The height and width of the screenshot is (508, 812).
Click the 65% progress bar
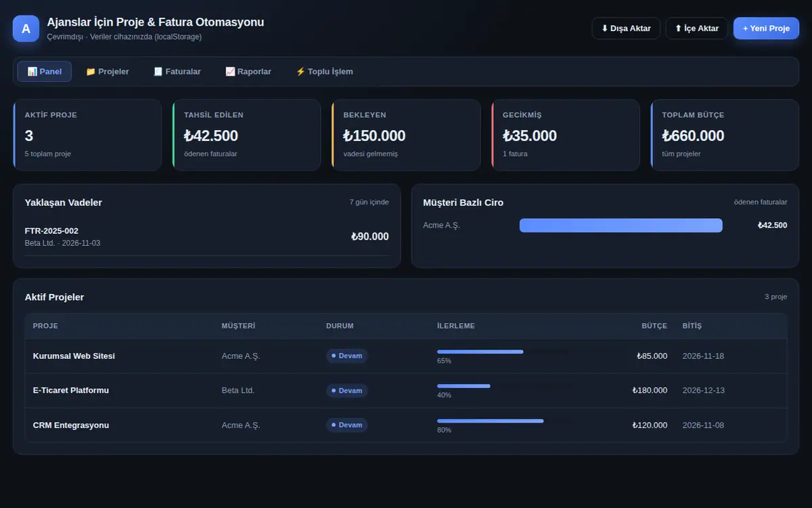tap(503, 352)
